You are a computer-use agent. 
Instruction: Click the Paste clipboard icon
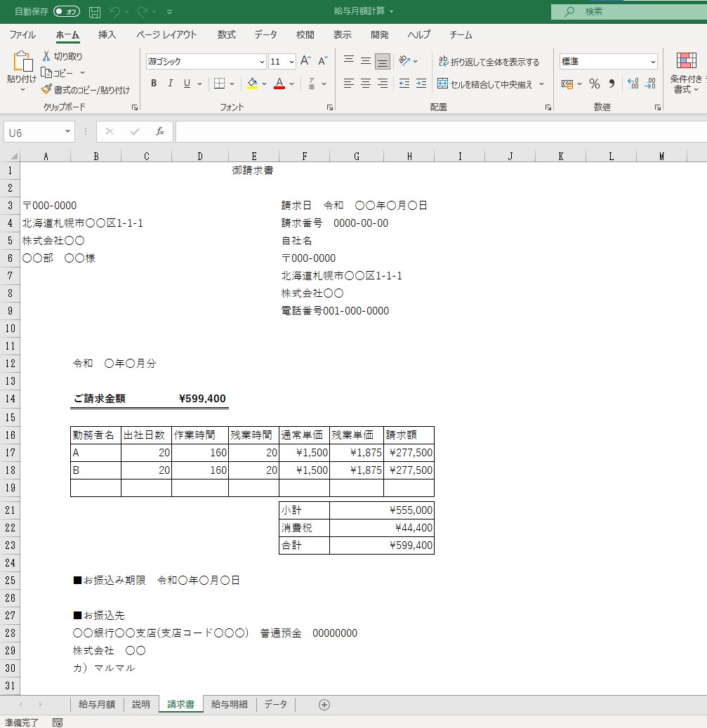pyautogui.click(x=22, y=61)
